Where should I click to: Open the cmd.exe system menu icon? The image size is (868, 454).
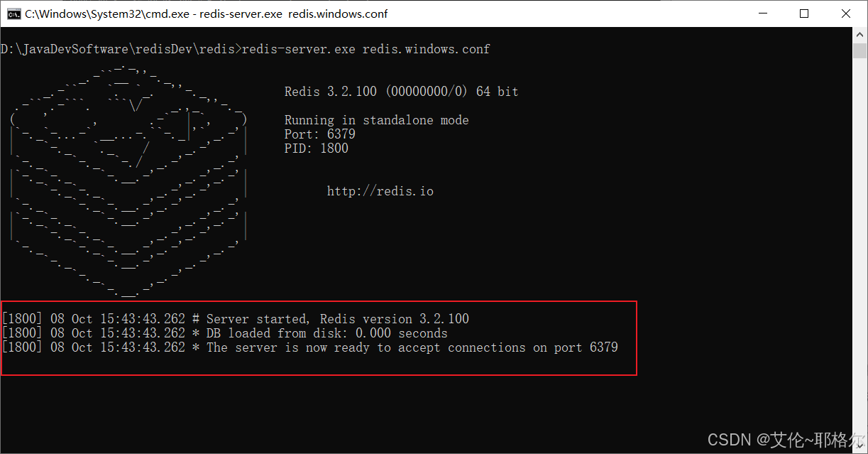pos(13,13)
